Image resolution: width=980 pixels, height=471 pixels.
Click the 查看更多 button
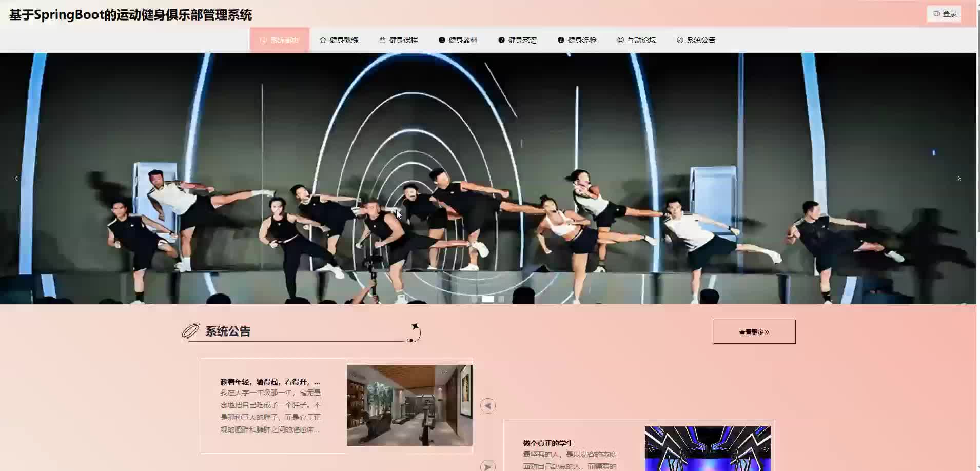(x=754, y=332)
